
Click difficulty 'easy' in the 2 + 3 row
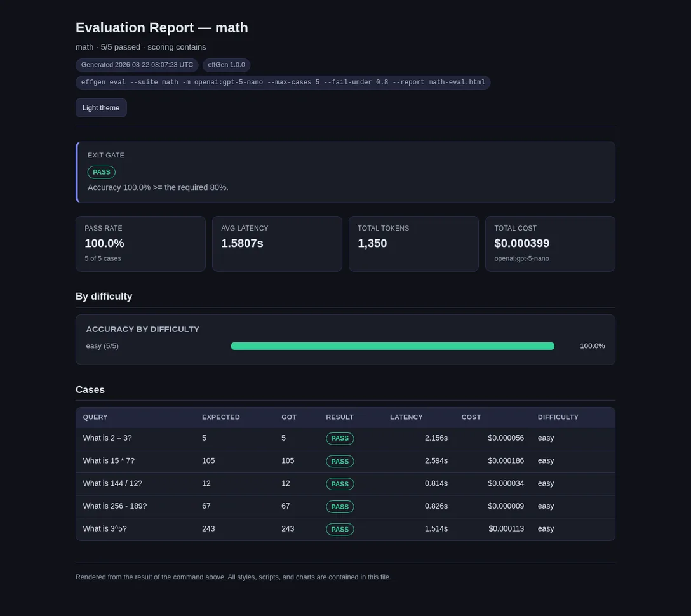tap(546, 438)
